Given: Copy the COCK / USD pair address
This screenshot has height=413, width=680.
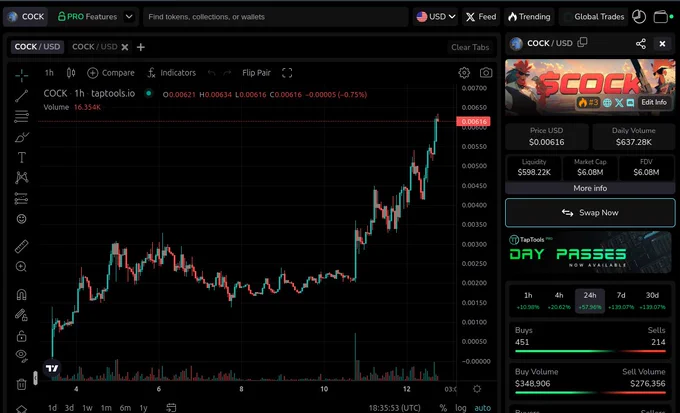Looking at the screenshot, I should pyautogui.click(x=582, y=42).
